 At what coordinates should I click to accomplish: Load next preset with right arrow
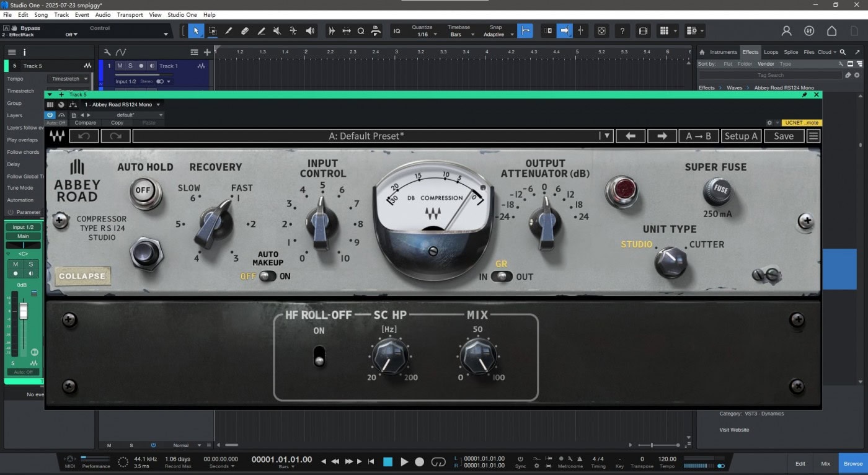point(662,136)
